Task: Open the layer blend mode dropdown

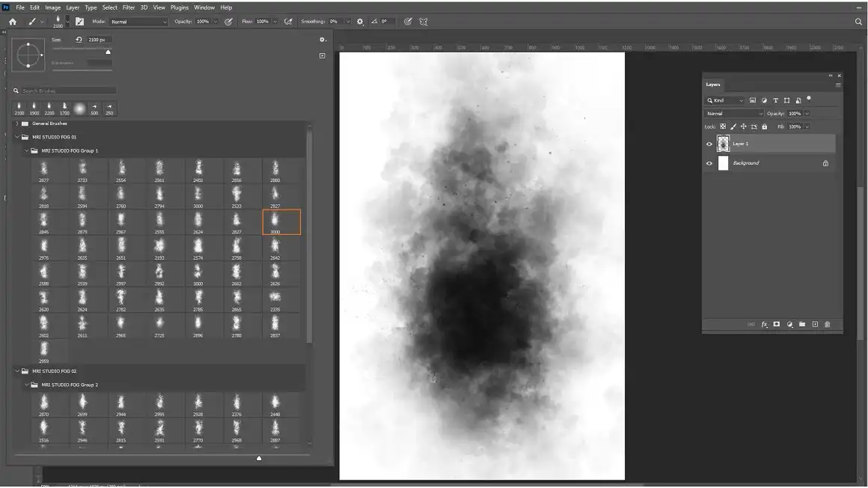Action: (x=734, y=114)
